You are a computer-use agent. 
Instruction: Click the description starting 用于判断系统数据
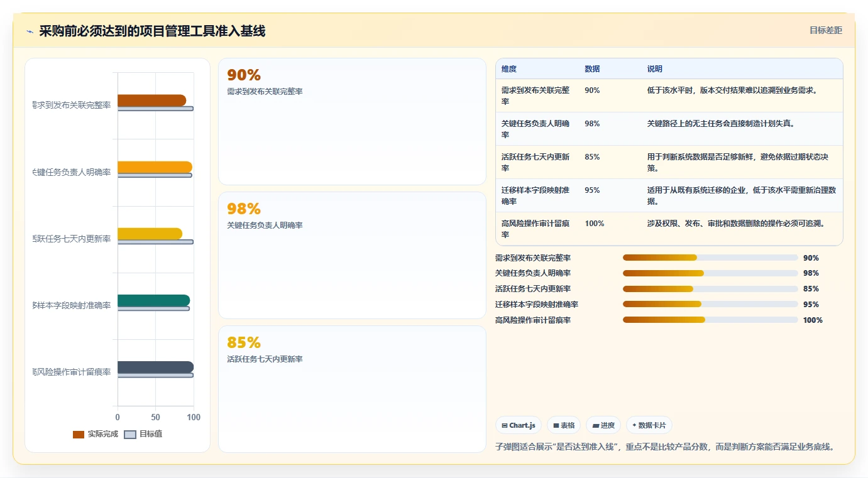(x=738, y=162)
